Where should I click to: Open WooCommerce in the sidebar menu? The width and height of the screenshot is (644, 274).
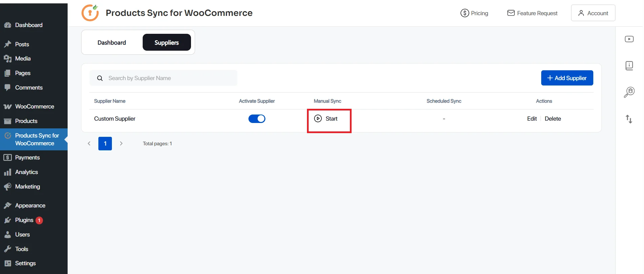34,106
